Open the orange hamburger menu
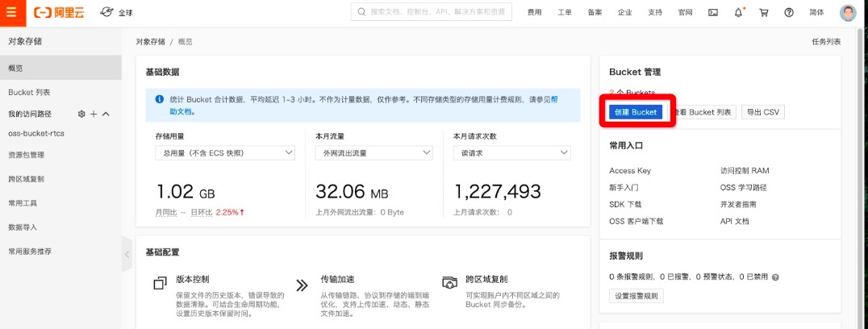 coord(13,13)
